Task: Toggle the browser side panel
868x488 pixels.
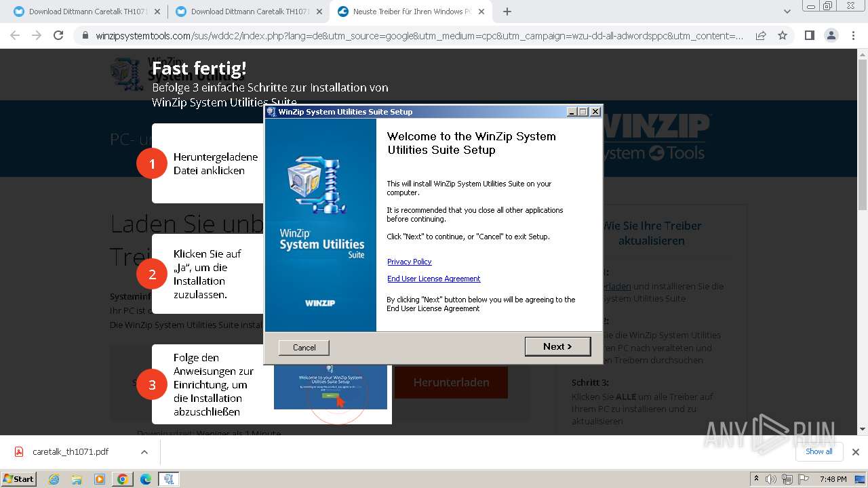Action: 809,35
